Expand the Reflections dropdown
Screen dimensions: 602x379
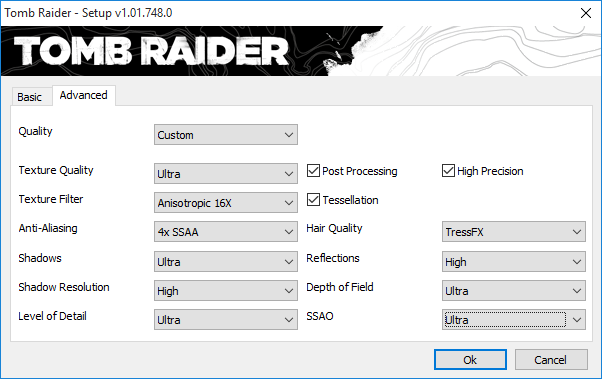[514, 261]
